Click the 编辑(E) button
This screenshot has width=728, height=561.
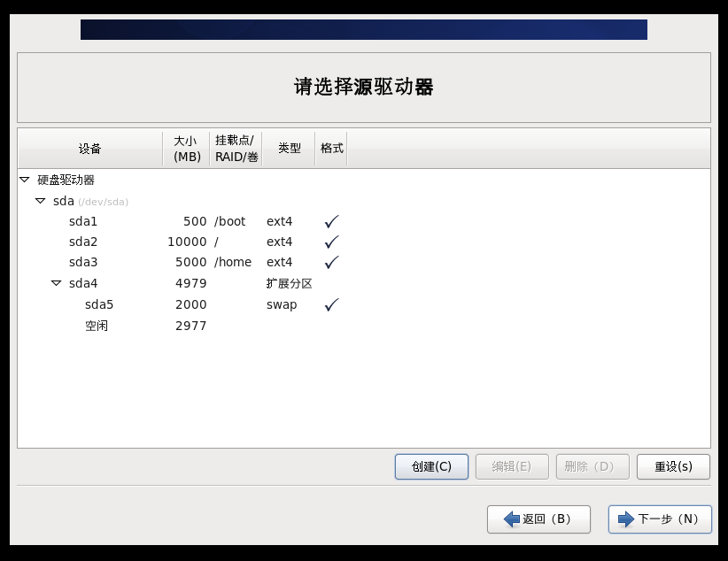click(x=512, y=466)
